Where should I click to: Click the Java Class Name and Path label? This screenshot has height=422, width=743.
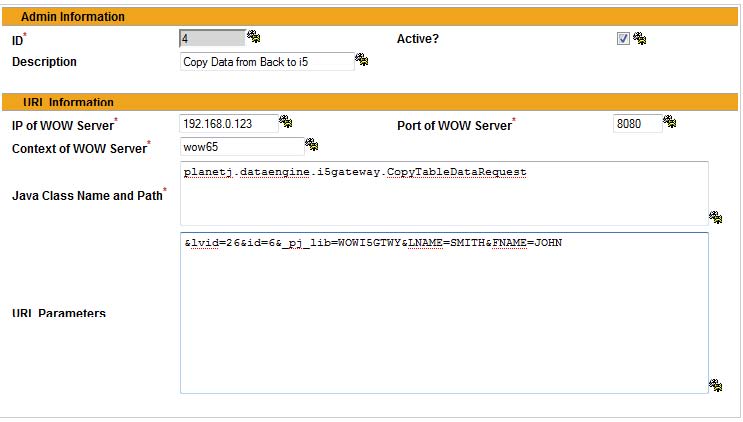click(89, 195)
